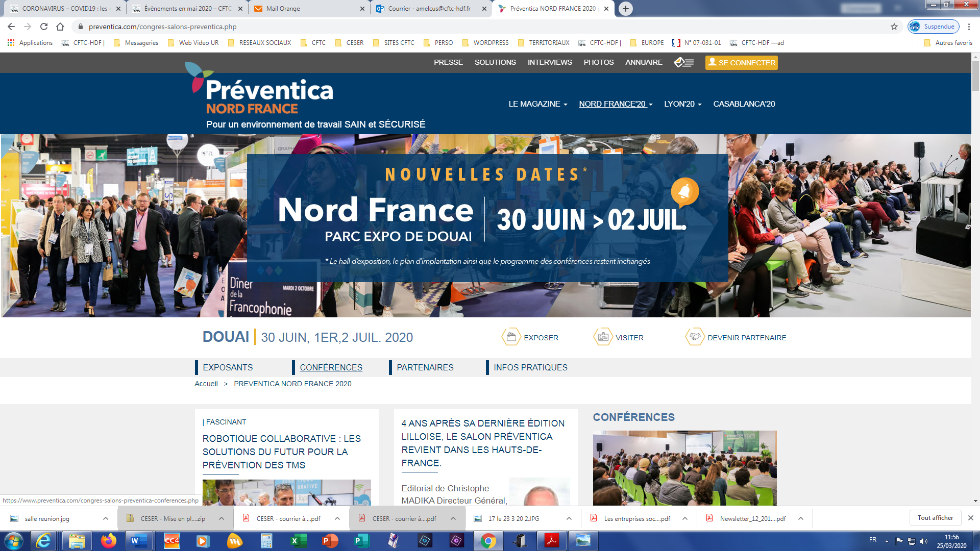Click the EXPOSER hexagon icon
Image resolution: width=980 pixels, height=551 pixels.
(511, 337)
